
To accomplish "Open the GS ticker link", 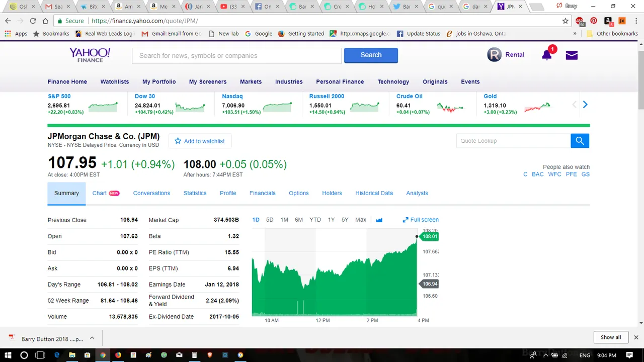I will click(x=586, y=174).
